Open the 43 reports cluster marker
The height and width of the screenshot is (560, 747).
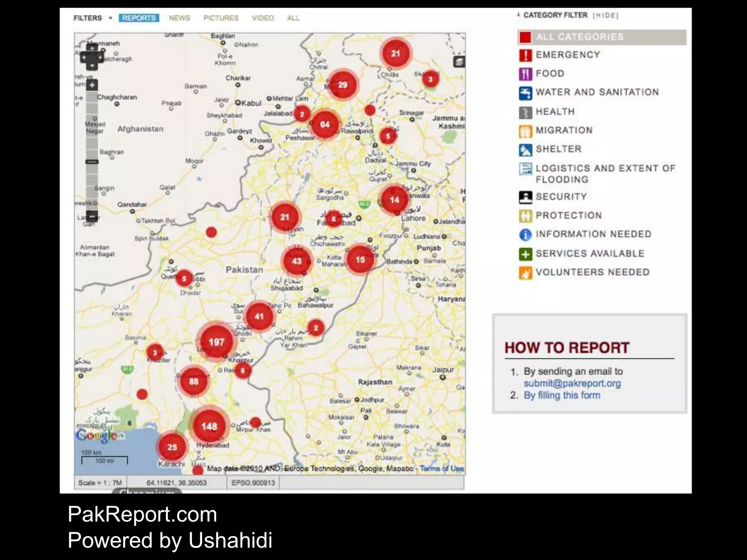click(x=297, y=261)
